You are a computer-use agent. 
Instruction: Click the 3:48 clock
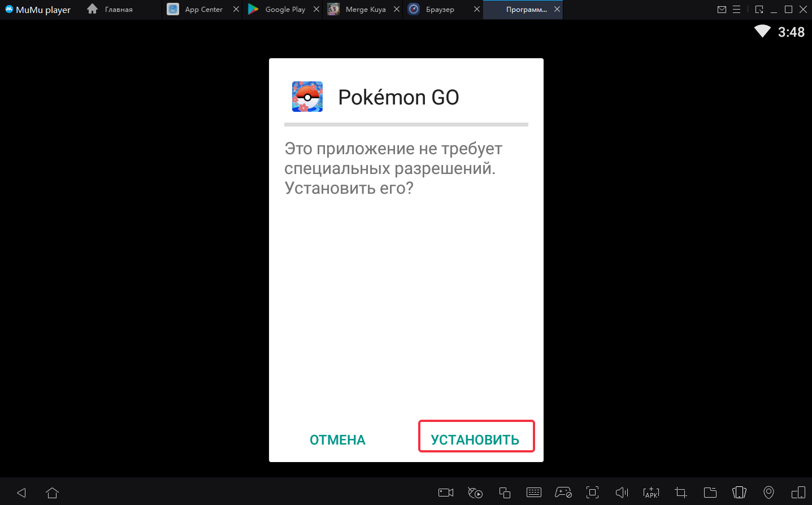[x=791, y=32]
